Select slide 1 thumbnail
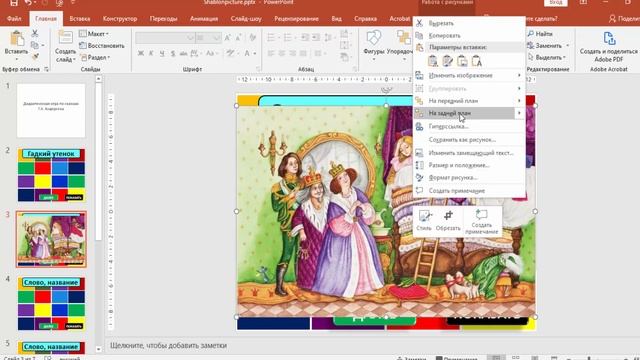This screenshot has width=640, height=360. click(x=51, y=111)
